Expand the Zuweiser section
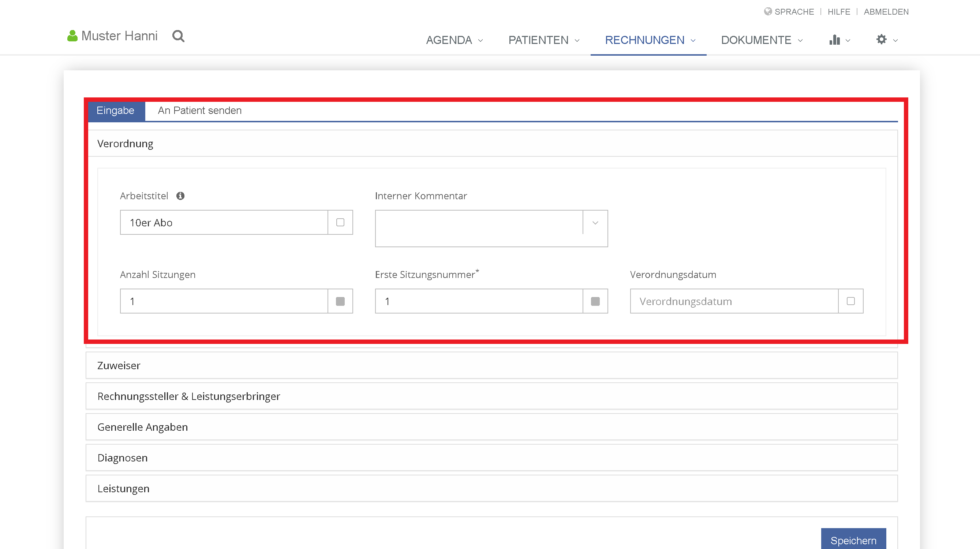The height and width of the screenshot is (549, 980). tap(492, 366)
